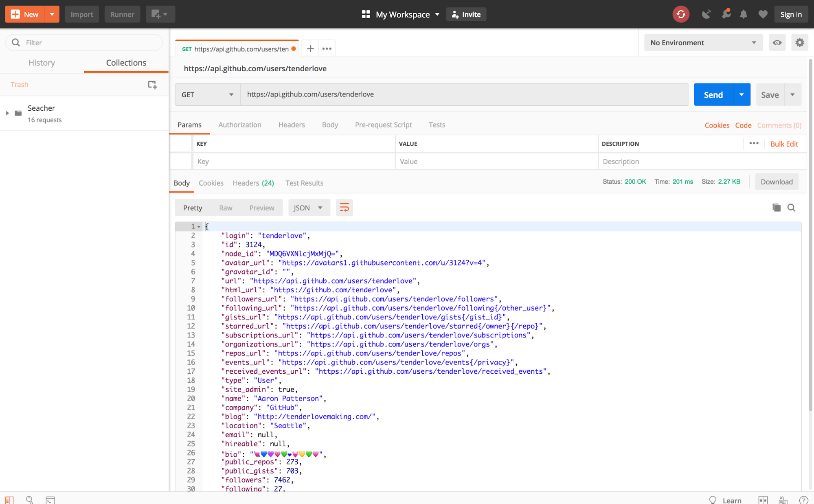The height and width of the screenshot is (504, 814).
Task: Open the Authorization tab
Action: coord(239,125)
